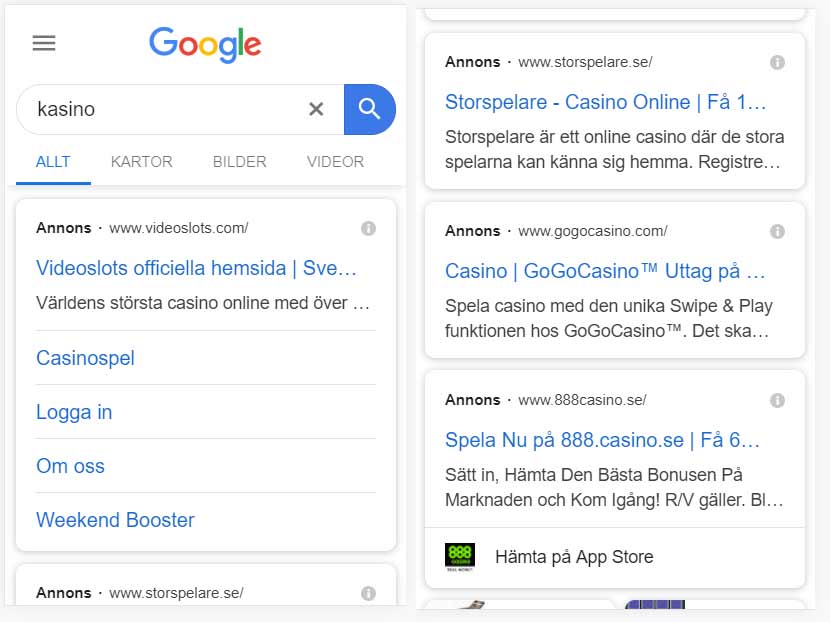830x622 pixels.
Task: Click the www.videoslots.com/ URL text
Action: click(x=178, y=228)
